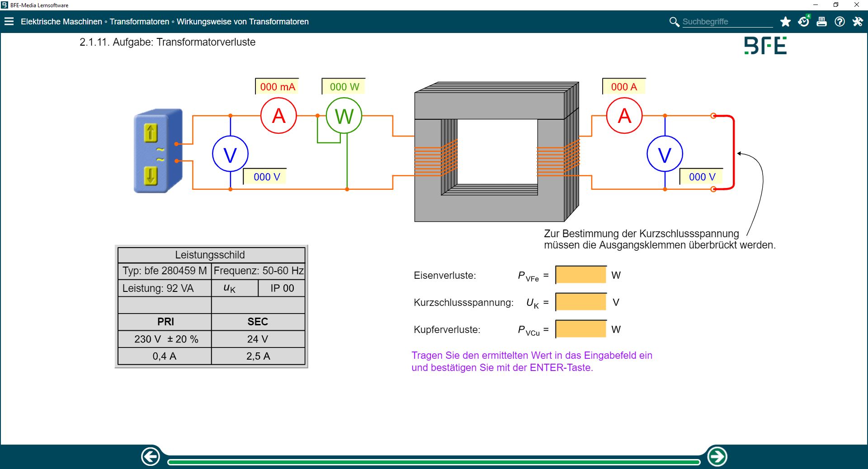Select the Kupferverluste input field

tap(581, 329)
